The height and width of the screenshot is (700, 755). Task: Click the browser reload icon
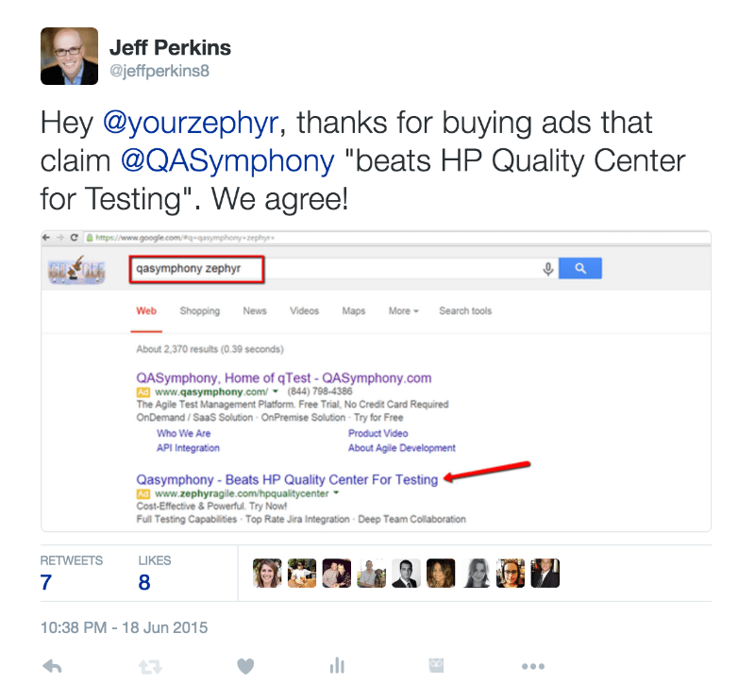coord(74,238)
